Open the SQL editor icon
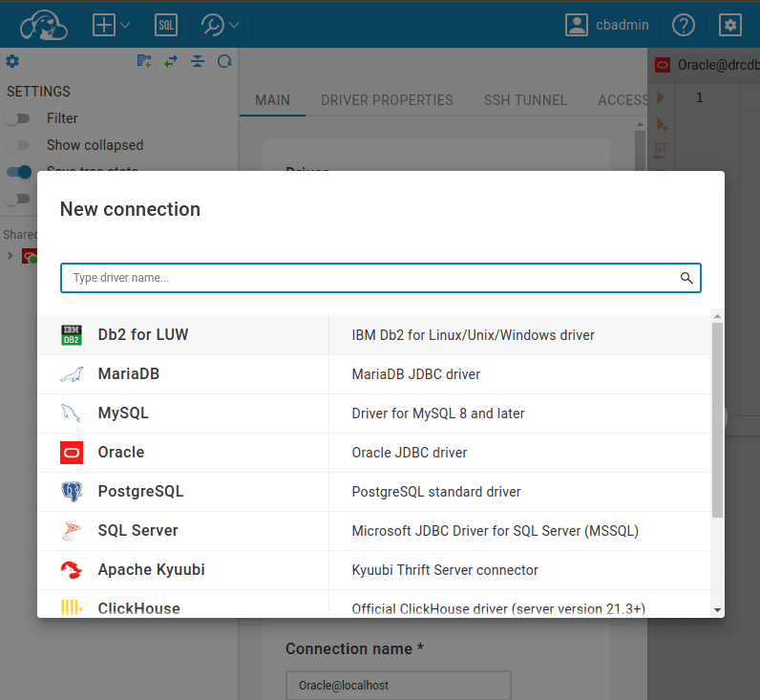 166,25
